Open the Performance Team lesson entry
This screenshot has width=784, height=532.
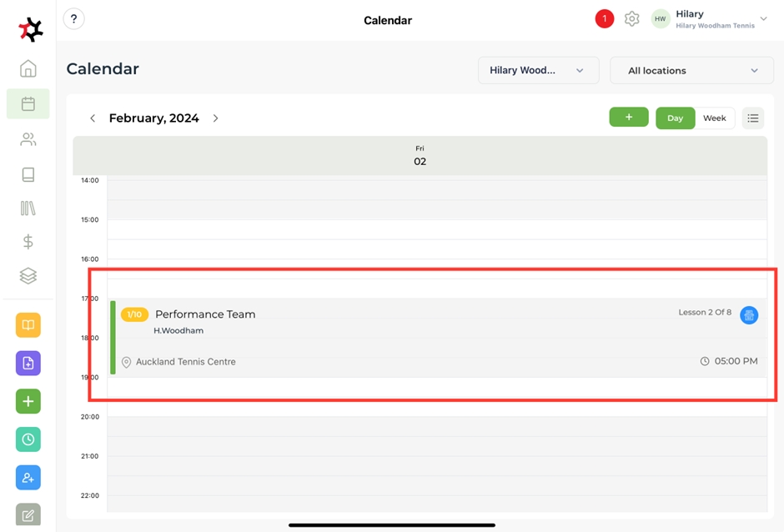417,338
